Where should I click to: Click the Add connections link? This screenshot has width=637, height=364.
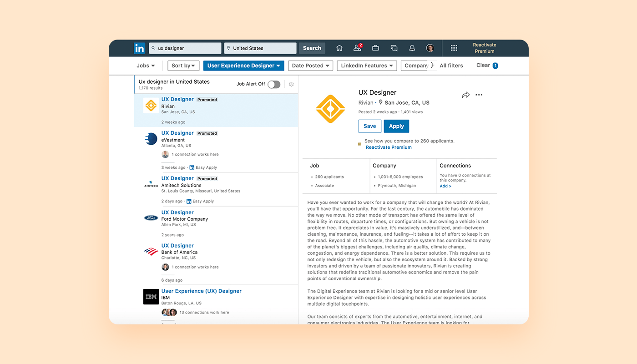445,186
